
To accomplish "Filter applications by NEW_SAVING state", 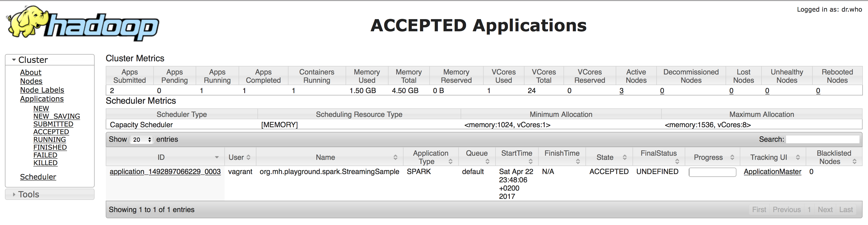I will coord(57,116).
